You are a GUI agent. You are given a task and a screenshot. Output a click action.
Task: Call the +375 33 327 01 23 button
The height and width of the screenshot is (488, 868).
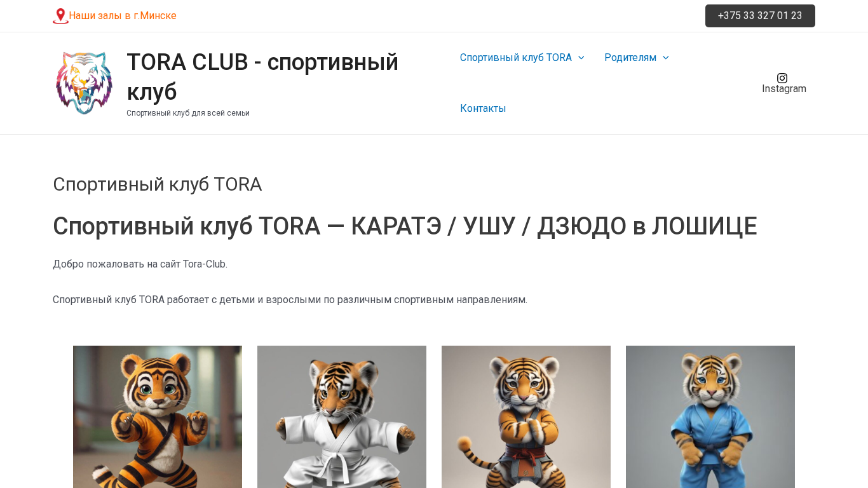760,16
